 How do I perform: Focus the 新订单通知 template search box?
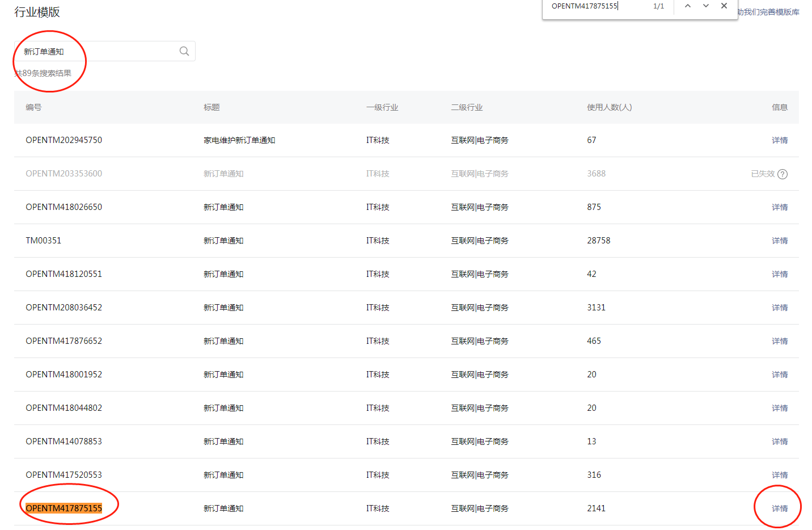96,52
